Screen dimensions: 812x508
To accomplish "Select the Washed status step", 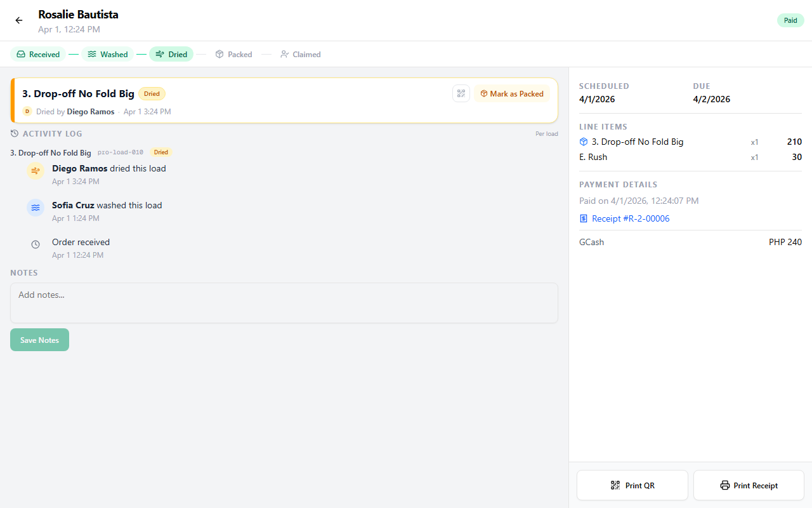I will tap(107, 54).
